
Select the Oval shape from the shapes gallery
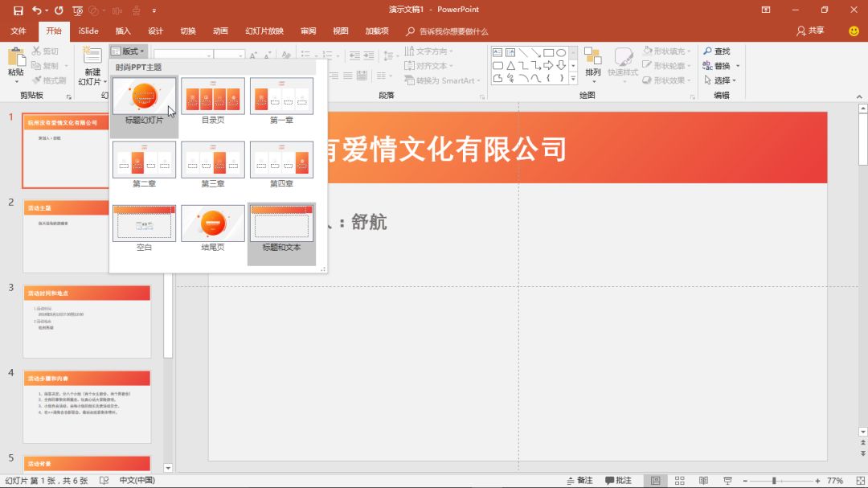click(562, 53)
